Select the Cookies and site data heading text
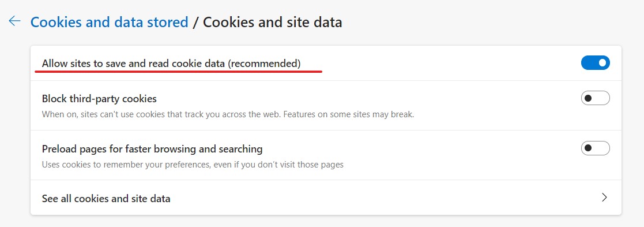Image resolution: width=644 pixels, height=227 pixels. pos(272,22)
